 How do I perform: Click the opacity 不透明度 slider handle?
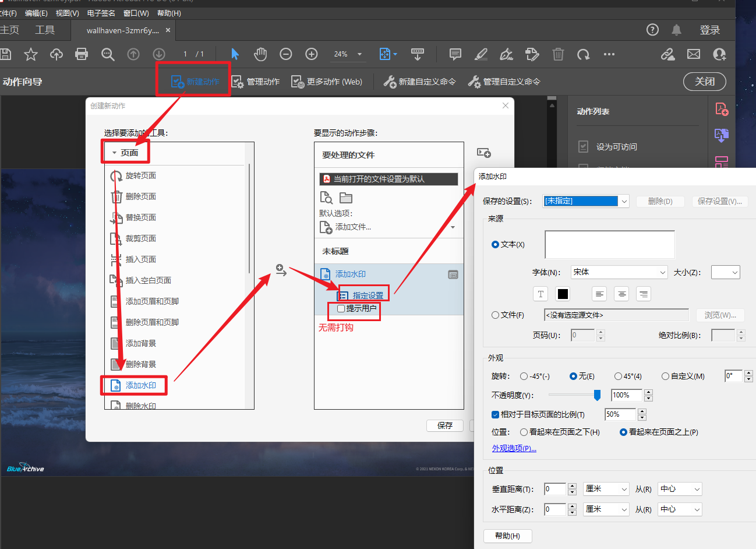tap(597, 395)
